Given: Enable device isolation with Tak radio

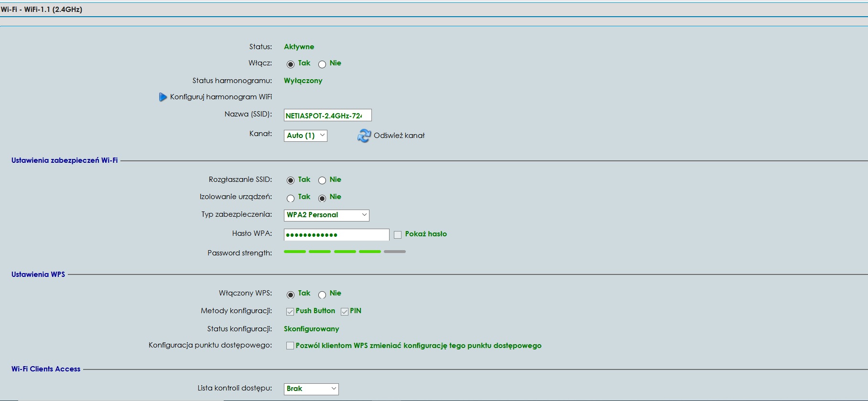Looking at the screenshot, I should [x=291, y=198].
